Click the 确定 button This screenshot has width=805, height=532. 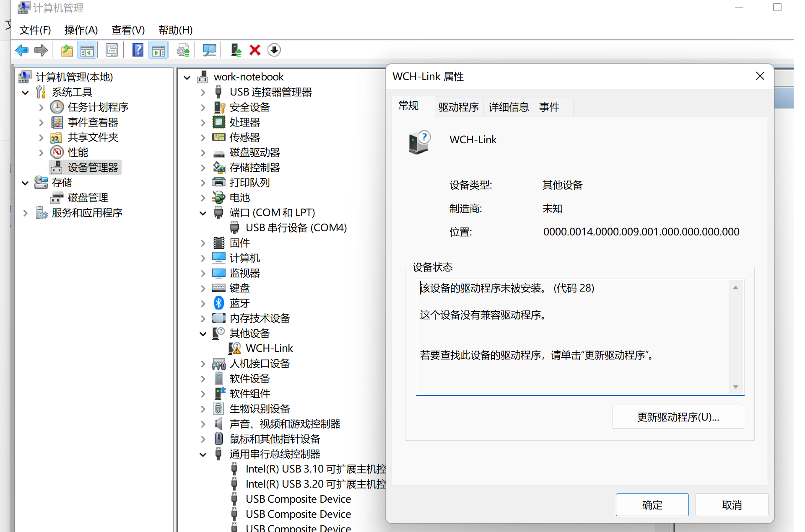point(652,505)
